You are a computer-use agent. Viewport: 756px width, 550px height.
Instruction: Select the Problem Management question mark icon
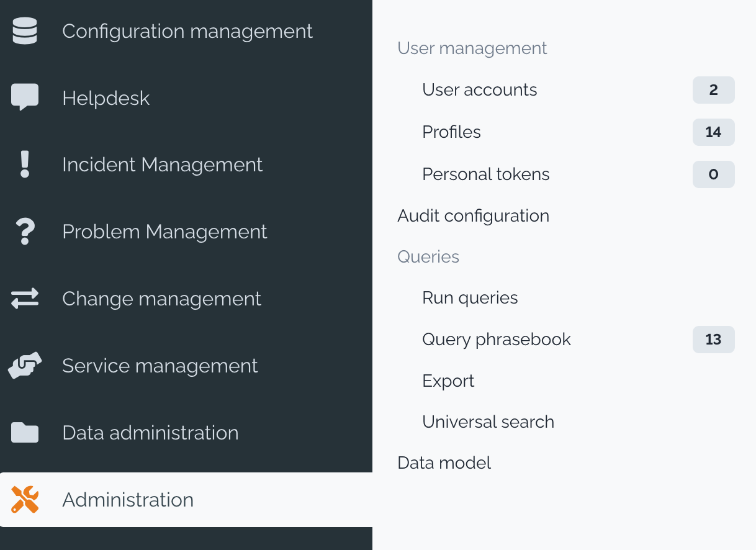pos(24,232)
